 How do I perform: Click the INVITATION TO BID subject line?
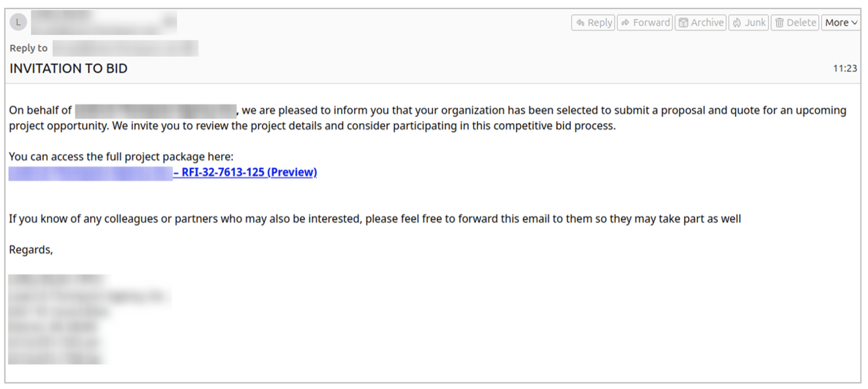(69, 68)
